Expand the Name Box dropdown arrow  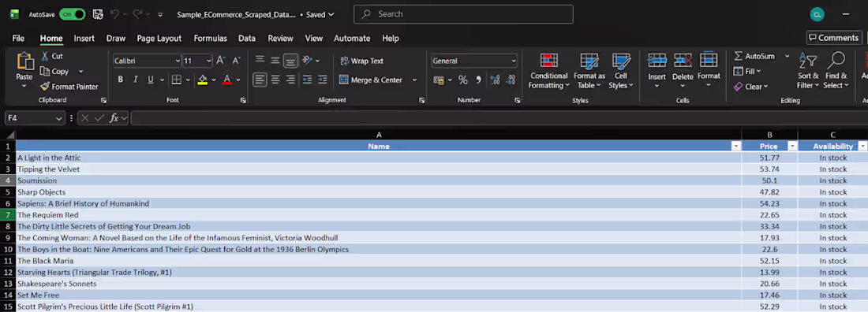coord(58,118)
